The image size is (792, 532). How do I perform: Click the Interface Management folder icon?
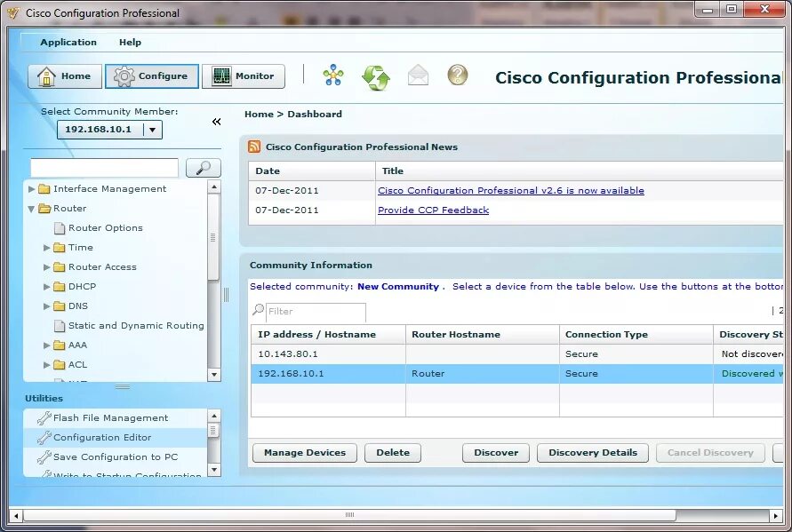(x=44, y=189)
